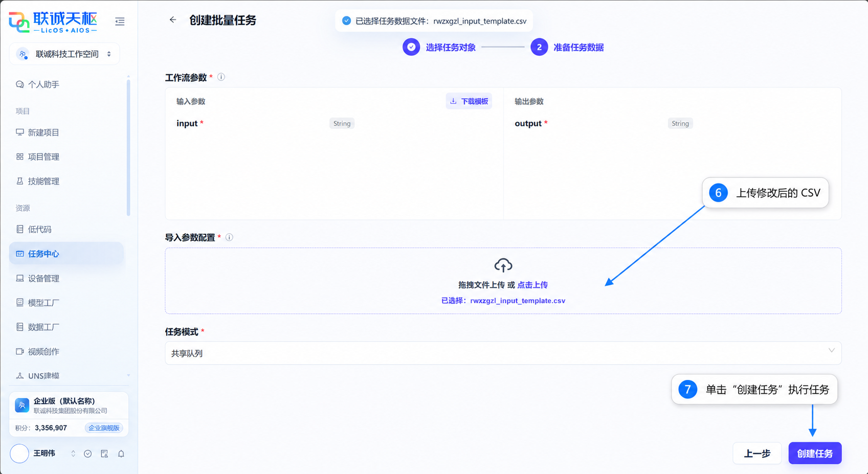The width and height of the screenshot is (868, 474).
Task: Select 任务中心 in the sidebar
Action: [x=66, y=254]
